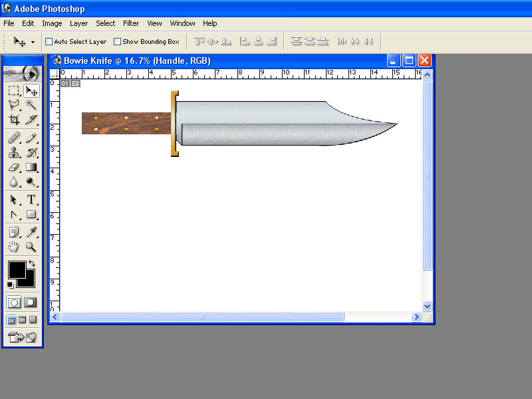The width and height of the screenshot is (532, 399).
Task: Select the Rectangular Marquee tool
Action: [x=14, y=90]
